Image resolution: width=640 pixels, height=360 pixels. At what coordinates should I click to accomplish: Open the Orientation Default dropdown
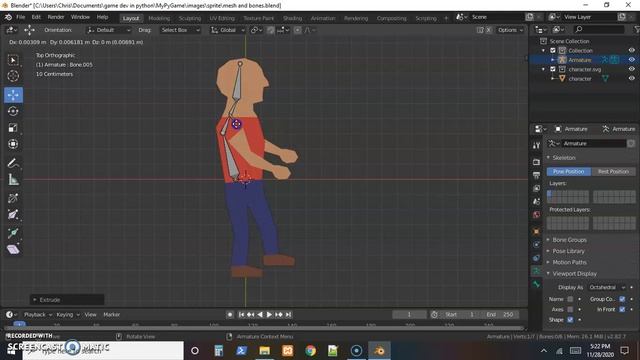[x=109, y=30]
